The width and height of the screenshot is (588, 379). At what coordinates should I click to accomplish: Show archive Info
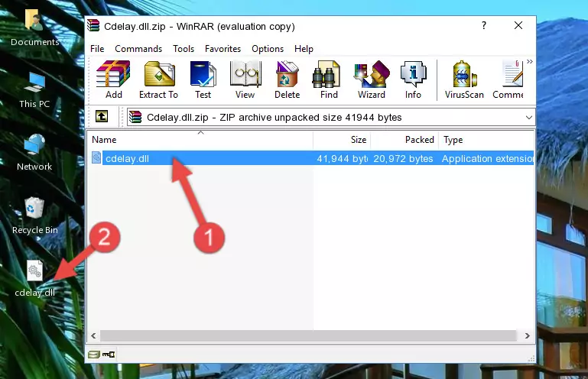click(x=413, y=79)
